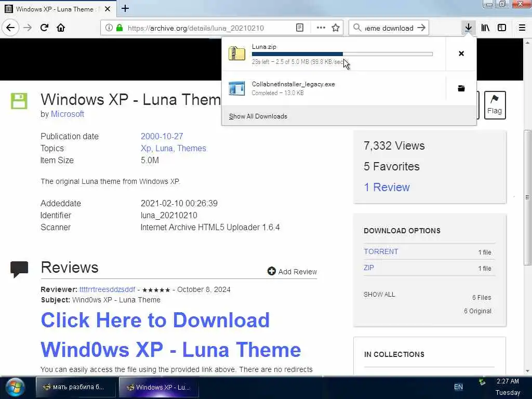This screenshot has height=399, width=532.
Task: Open a new browser tab
Action: [x=125, y=8]
